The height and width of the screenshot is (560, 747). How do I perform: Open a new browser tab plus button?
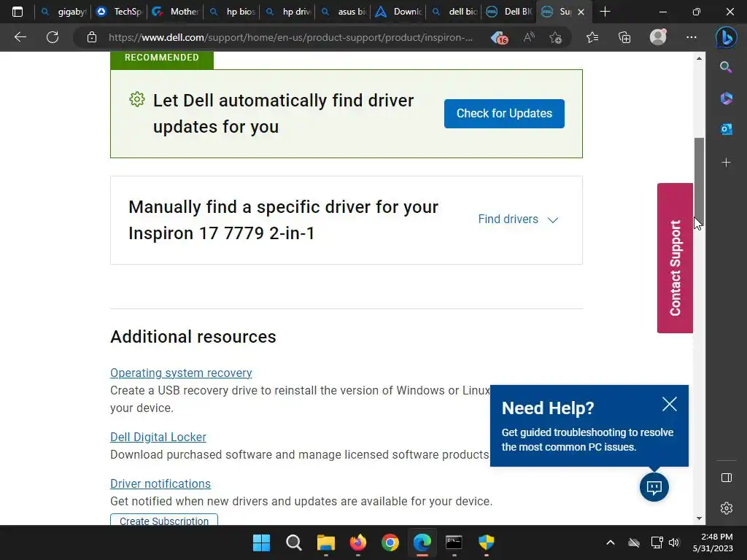(x=605, y=12)
